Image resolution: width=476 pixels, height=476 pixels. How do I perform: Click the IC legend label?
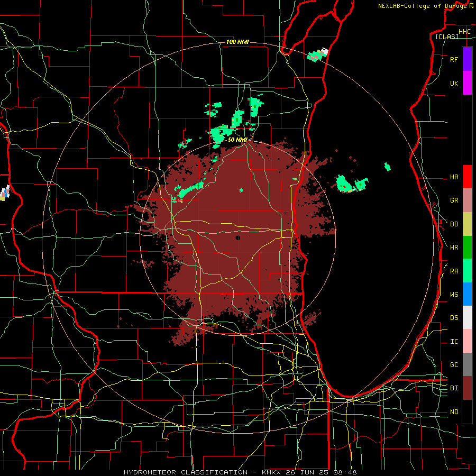(454, 342)
